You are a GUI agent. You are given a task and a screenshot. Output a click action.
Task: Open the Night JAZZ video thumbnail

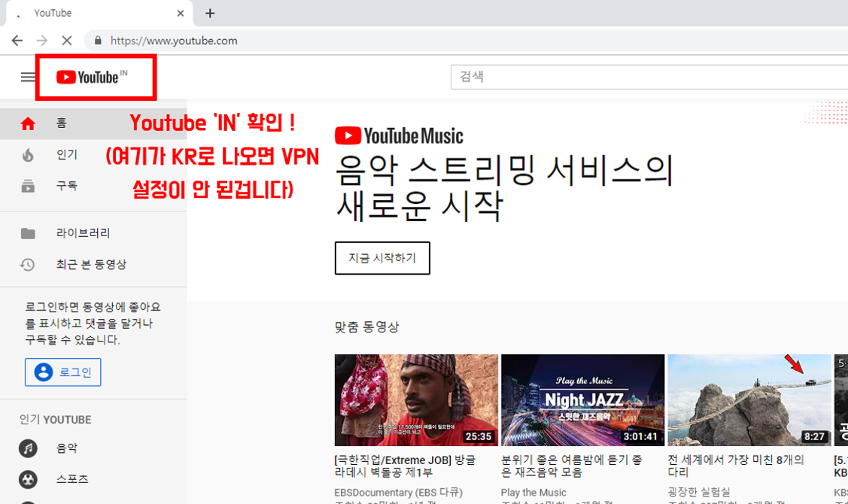pyautogui.click(x=583, y=400)
